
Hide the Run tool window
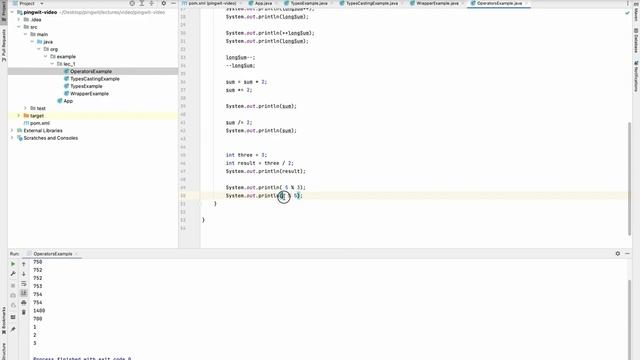click(627, 253)
